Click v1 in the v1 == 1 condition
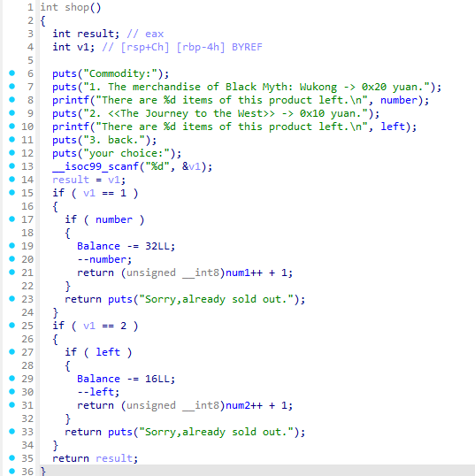 (x=89, y=194)
